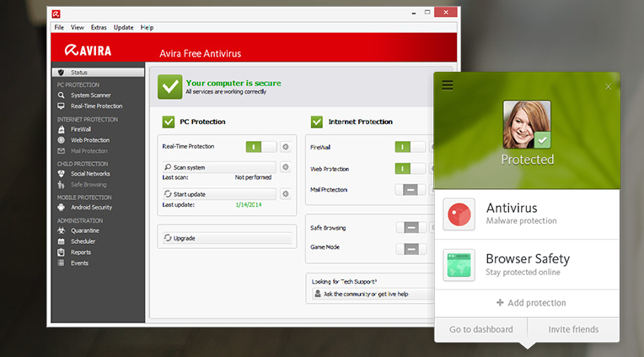Click 'Your computer is secure' heading
The width and height of the screenshot is (644, 357).
233,83
